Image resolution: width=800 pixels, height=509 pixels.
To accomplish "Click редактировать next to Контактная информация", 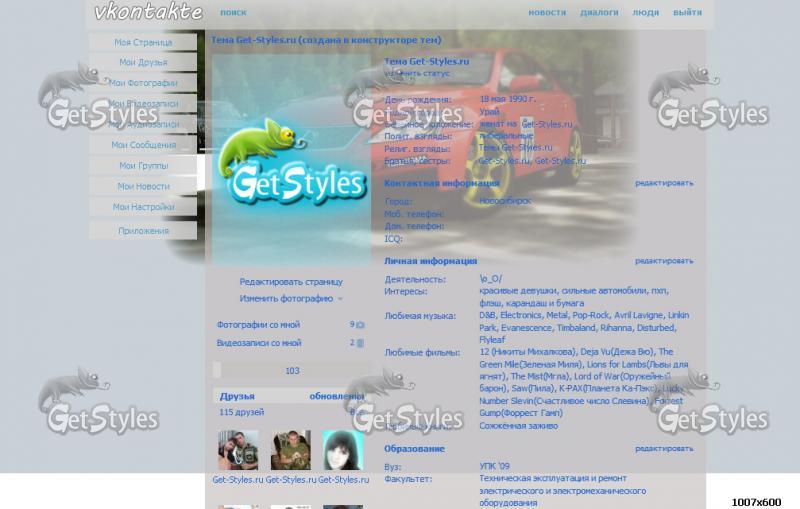I will coord(664,183).
